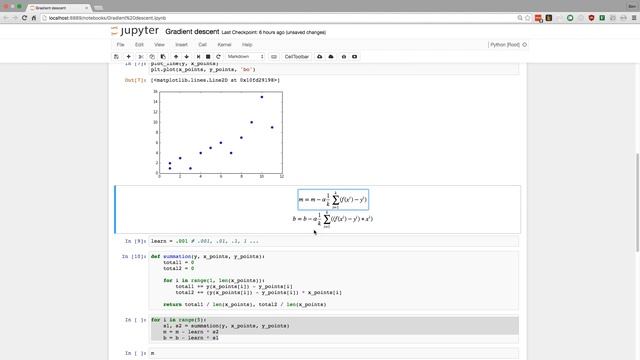Click the red shield extension icon
Image resolution: width=640 pixels, height=360 pixels.
click(591, 18)
